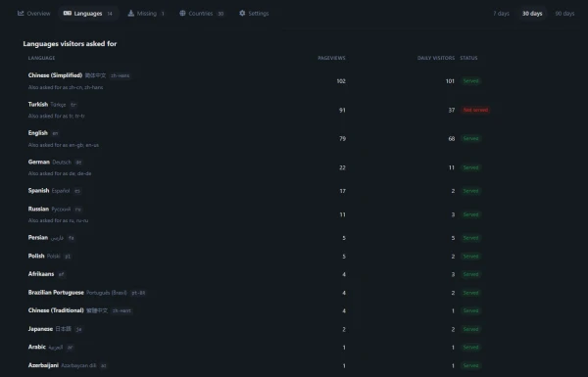Screen dimensions: 588x377
Task: Click 'Also asked for as en-gb, en-us'
Action: (x=64, y=145)
